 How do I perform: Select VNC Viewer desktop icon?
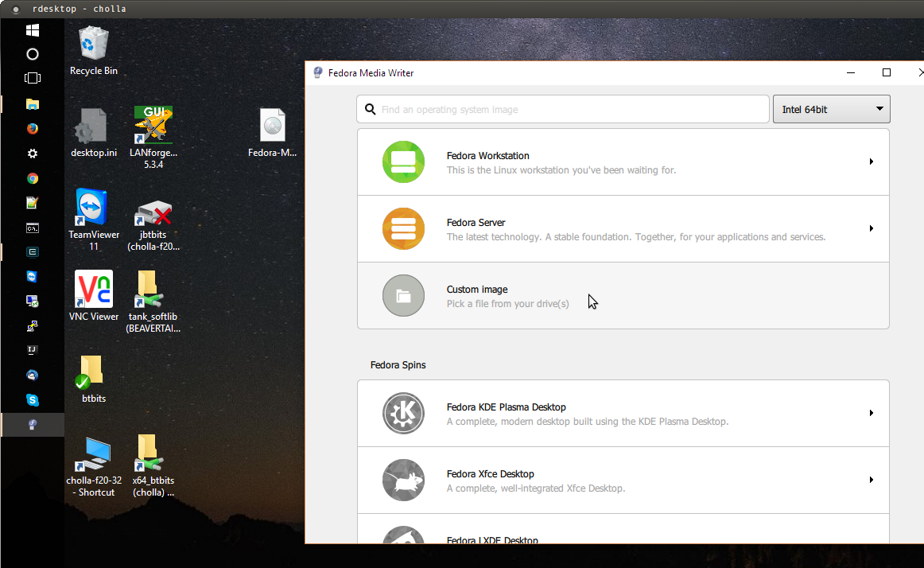(94, 295)
